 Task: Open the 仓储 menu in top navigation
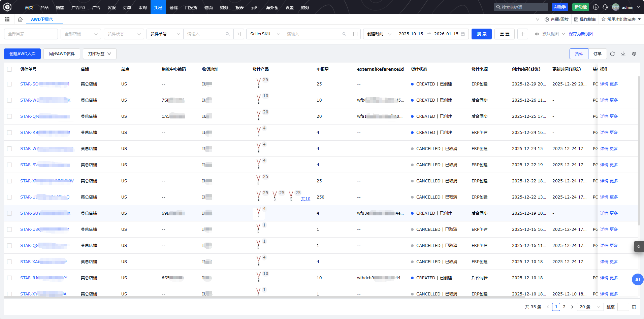pyautogui.click(x=173, y=7)
